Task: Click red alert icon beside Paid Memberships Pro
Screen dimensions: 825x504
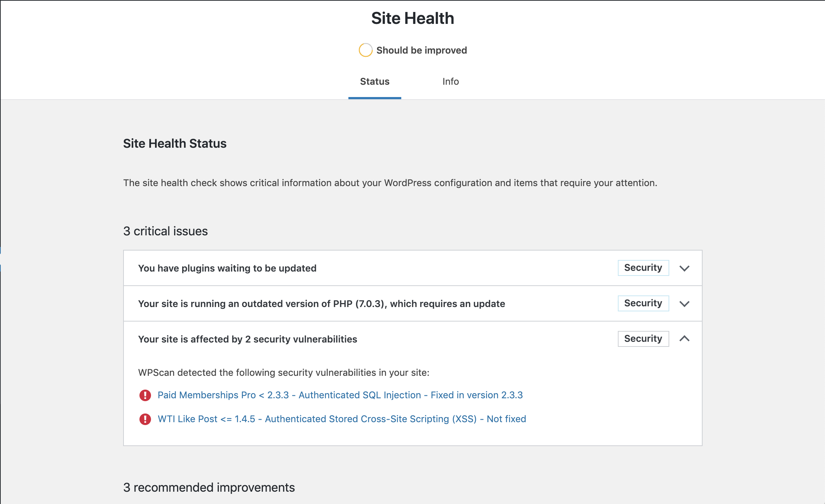Action: click(145, 395)
